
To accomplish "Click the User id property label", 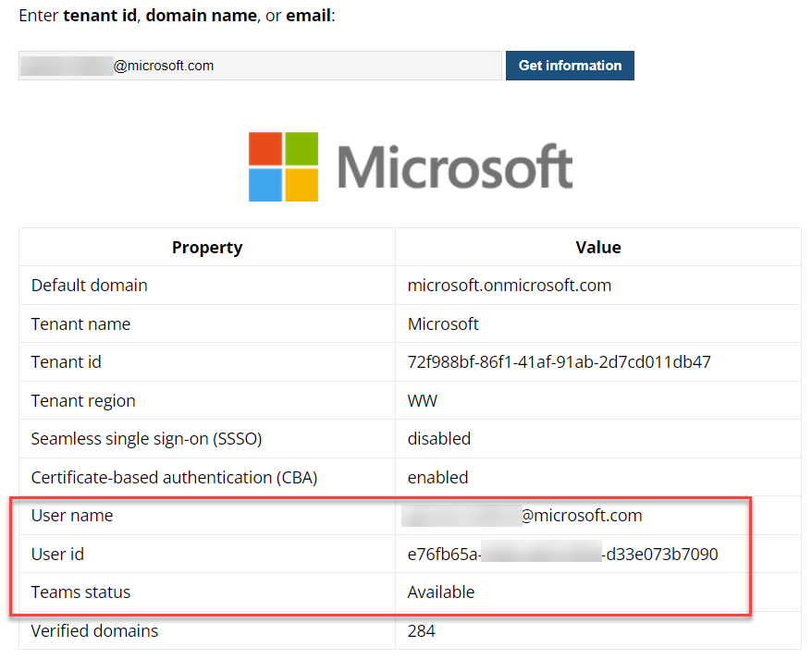I will [57, 555].
